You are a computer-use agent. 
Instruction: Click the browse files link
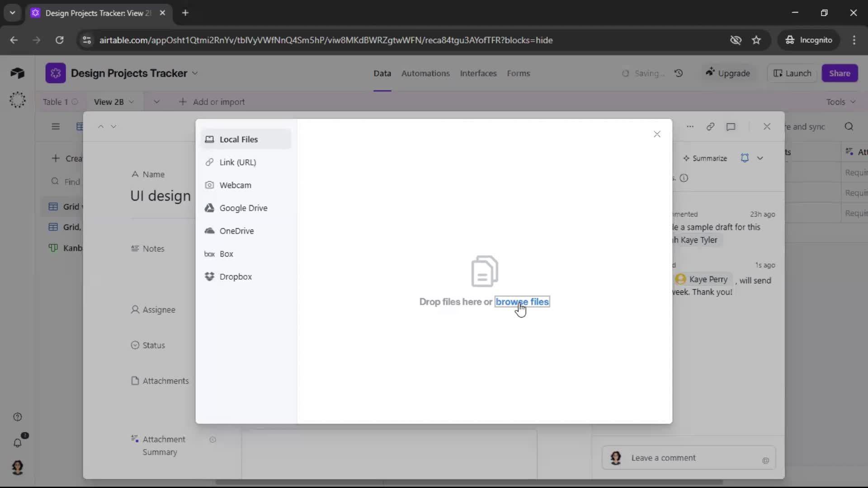[x=522, y=302]
